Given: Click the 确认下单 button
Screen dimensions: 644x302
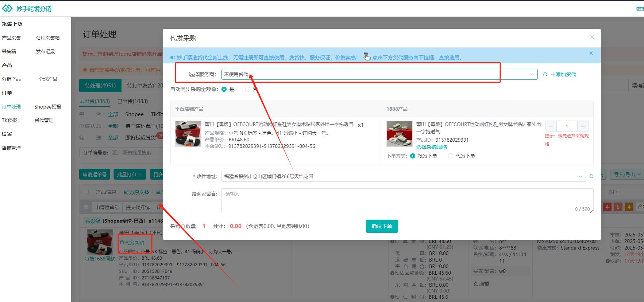Looking at the screenshot, I should click(382, 226).
